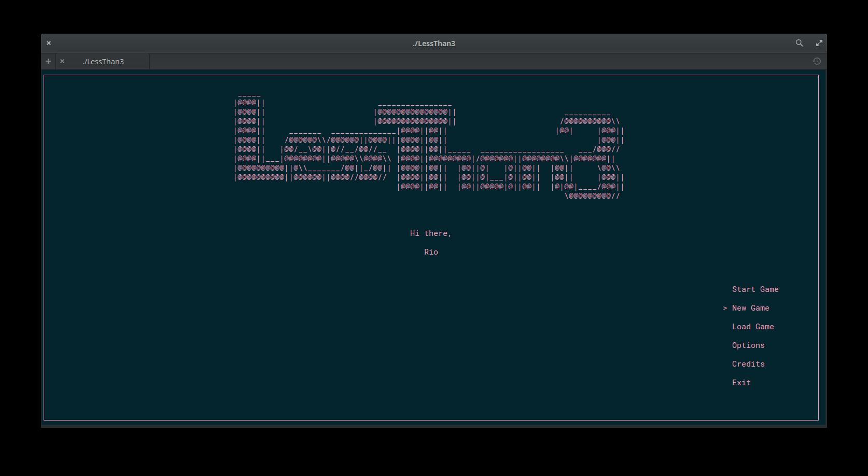
Task: Open a new terminal tab with plus icon
Action: 48,61
